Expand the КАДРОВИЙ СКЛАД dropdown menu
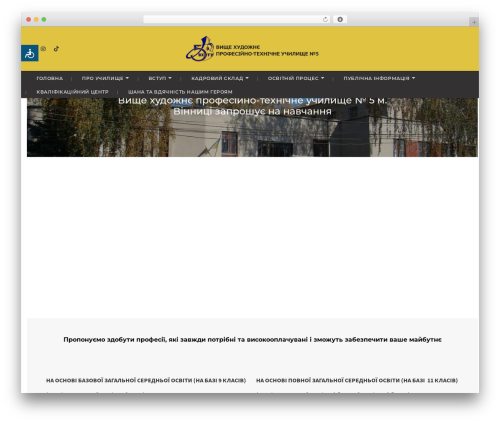The width and height of the screenshot is (500, 423). pos(220,78)
